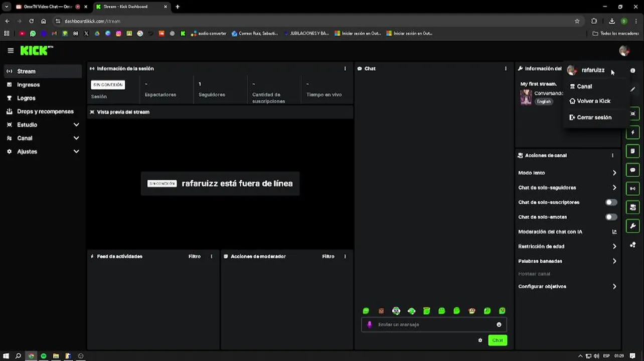Open the tab search dropdown in browser
Viewport: 644px width, 361px height.
[6, 7]
